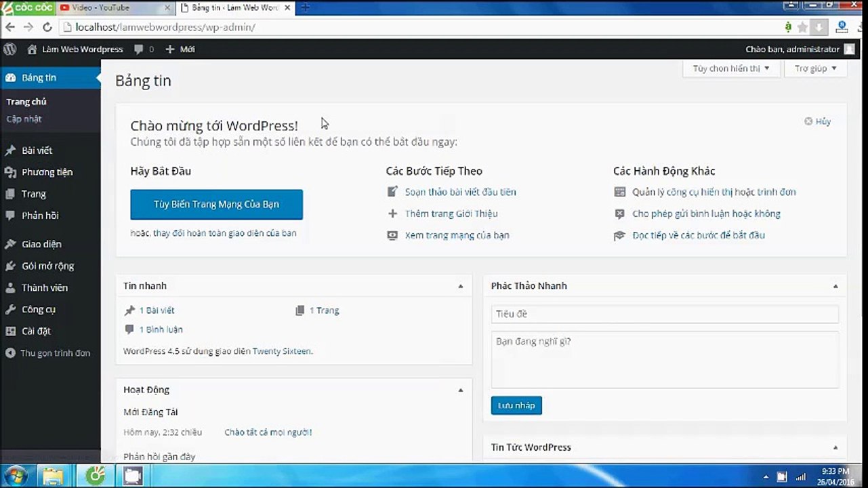This screenshot has height=488, width=868.
Task: Open thay đổi hoàn toàn giao diện link
Action: pyautogui.click(x=224, y=233)
